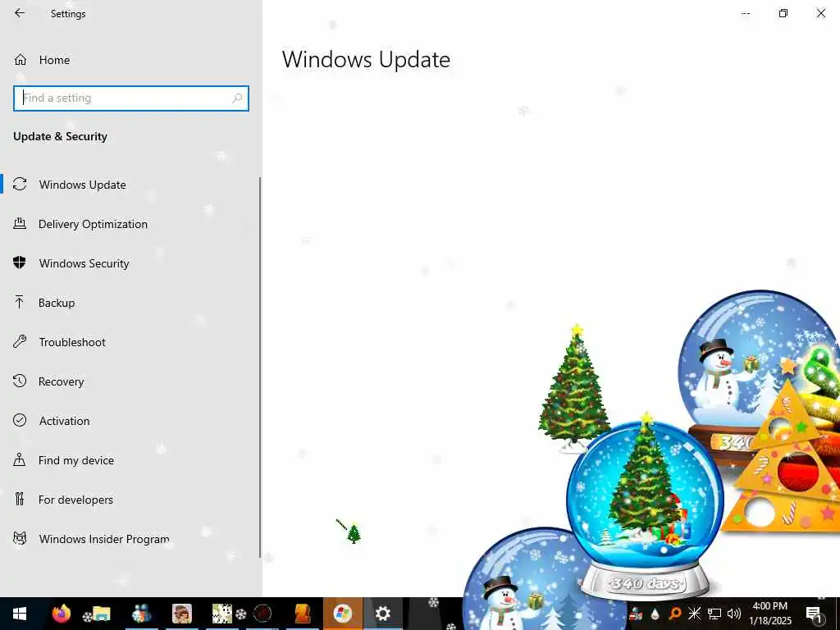
Task: Click the water drop tray icon
Action: pos(655,614)
